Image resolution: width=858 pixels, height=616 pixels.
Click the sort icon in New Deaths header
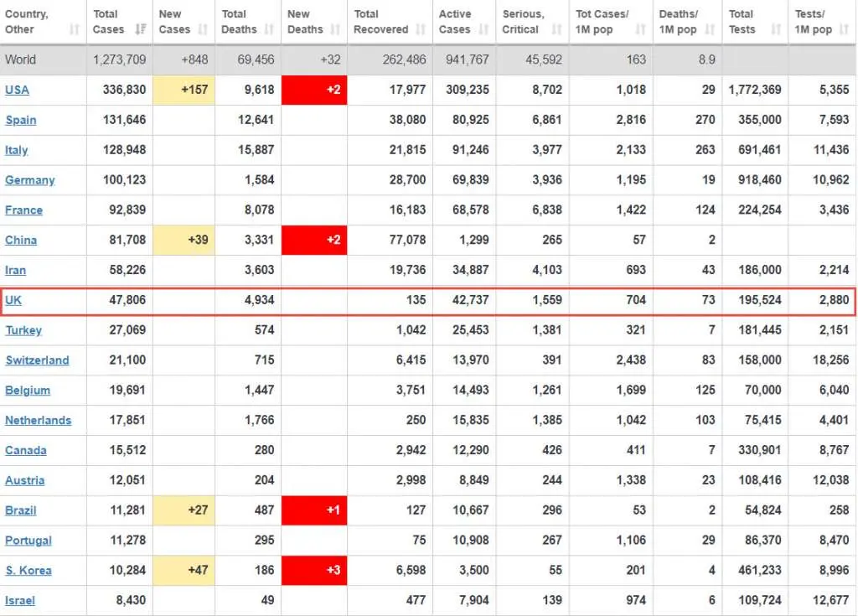tap(335, 30)
